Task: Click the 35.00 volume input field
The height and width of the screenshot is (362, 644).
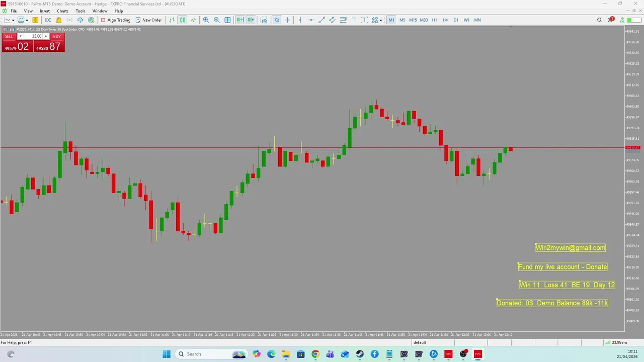Action: (33, 36)
